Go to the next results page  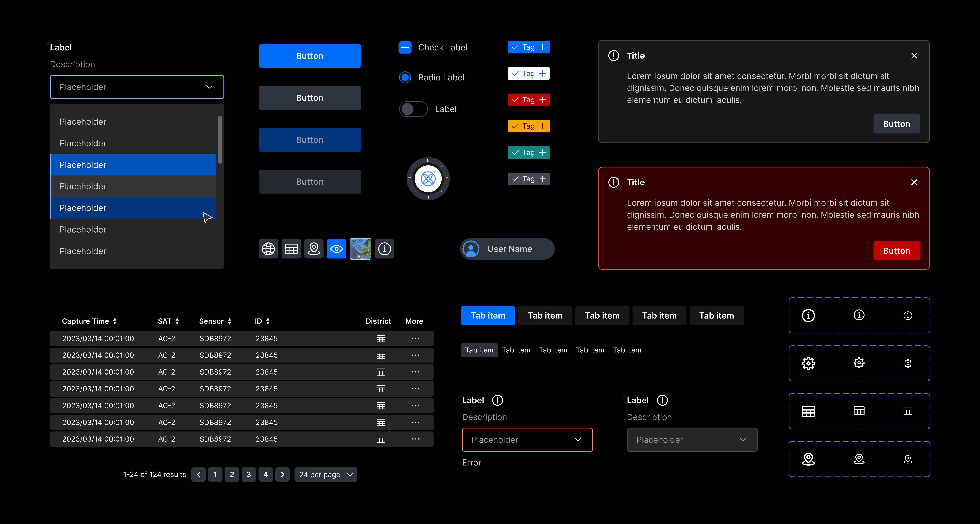[282, 475]
